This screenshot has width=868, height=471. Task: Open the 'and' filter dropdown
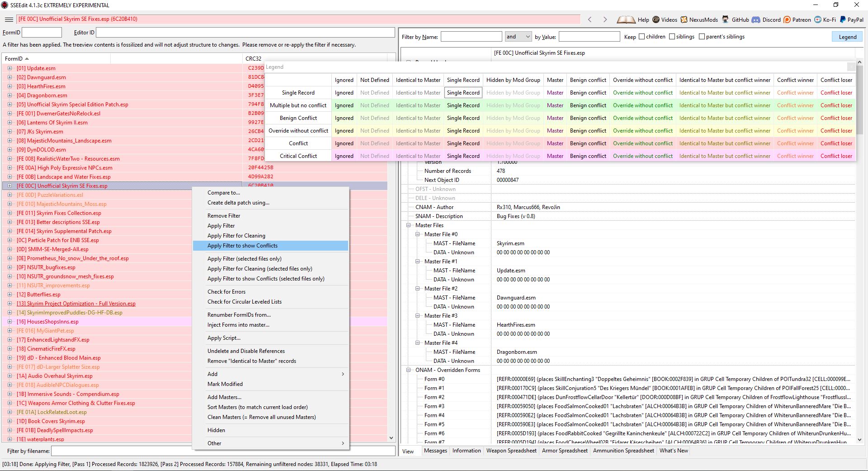[x=518, y=37]
